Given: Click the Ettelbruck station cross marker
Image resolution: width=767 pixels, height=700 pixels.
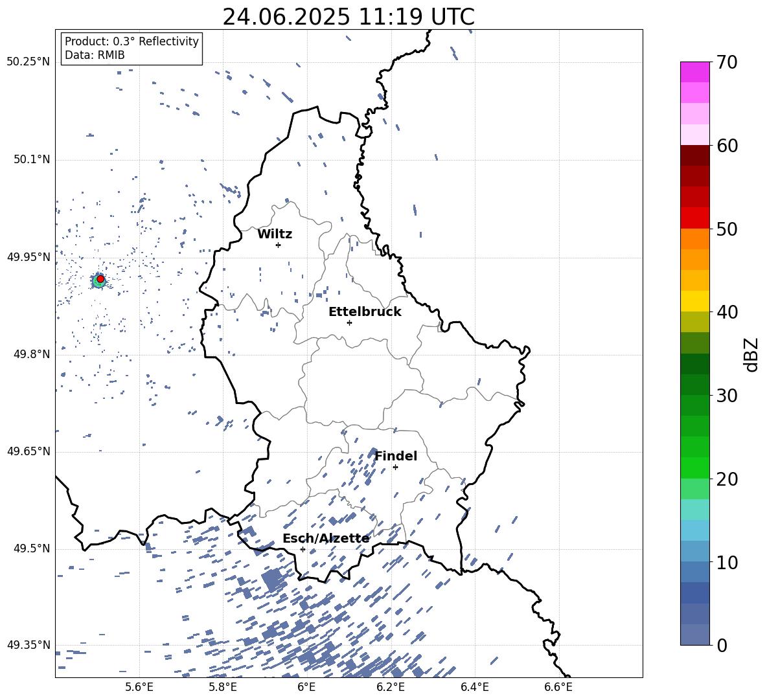Looking at the screenshot, I should coord(349,322).
